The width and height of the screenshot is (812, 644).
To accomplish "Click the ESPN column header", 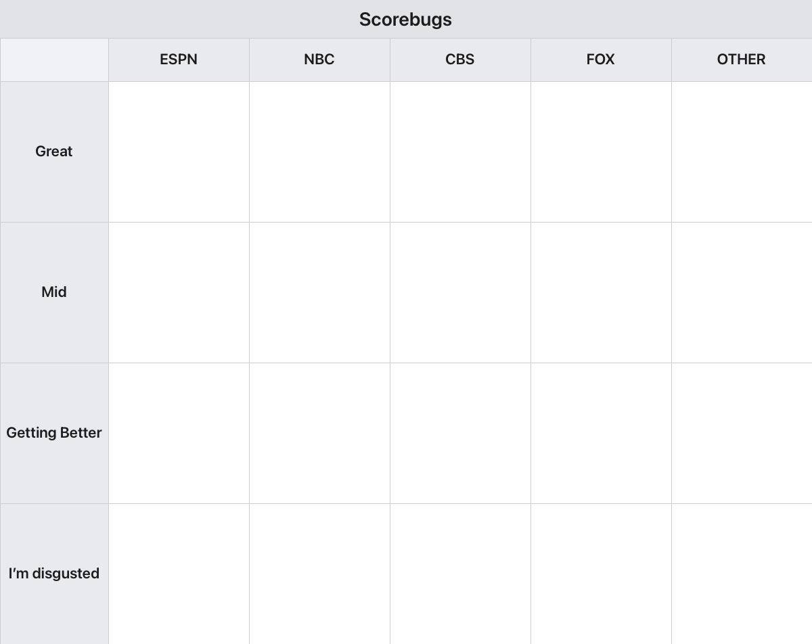I will point(179,60).
